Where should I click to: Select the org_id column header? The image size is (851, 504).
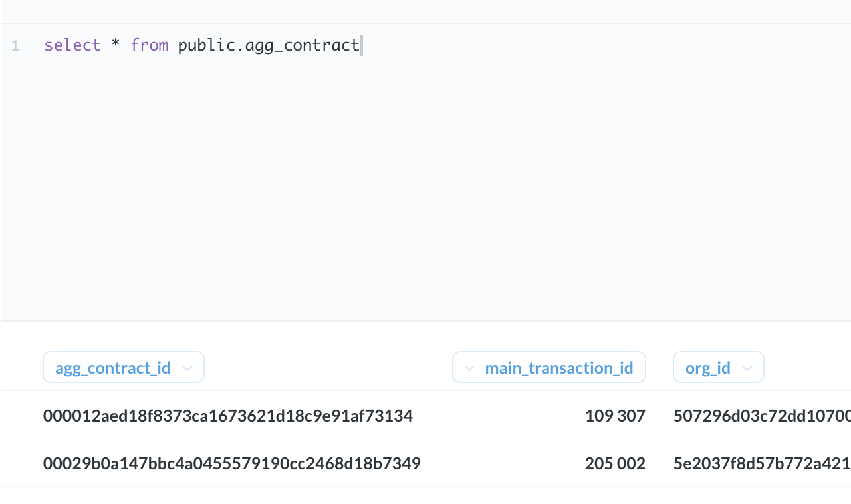708,367
